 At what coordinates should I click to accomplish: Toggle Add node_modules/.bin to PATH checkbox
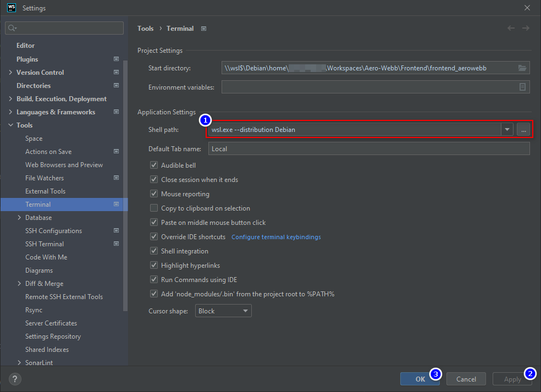[154, 294]
